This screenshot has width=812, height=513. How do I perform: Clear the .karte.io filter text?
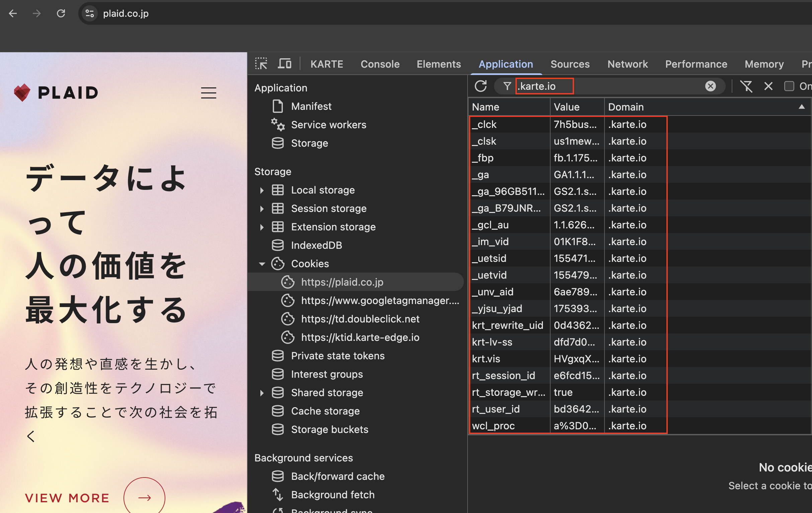tap(710, 86)
